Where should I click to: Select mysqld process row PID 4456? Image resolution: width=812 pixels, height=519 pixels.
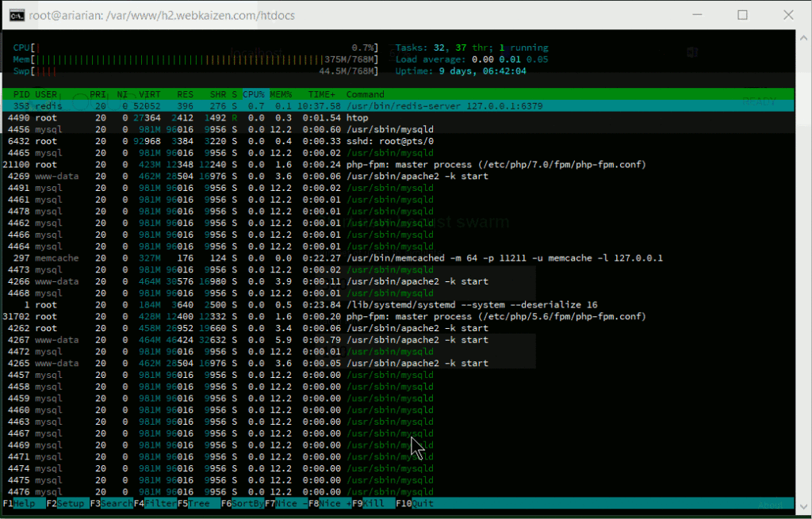coord(398,129)
